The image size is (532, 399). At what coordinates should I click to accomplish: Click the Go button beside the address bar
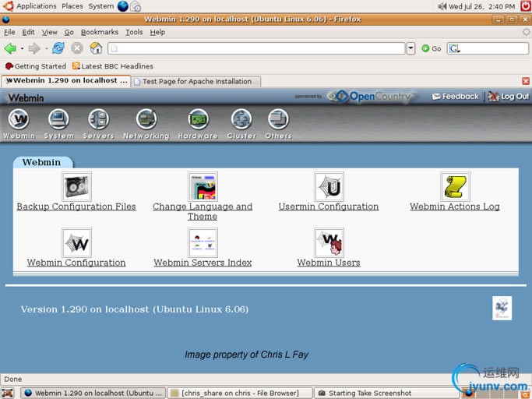pyautogui.click(x=432, y=48)
